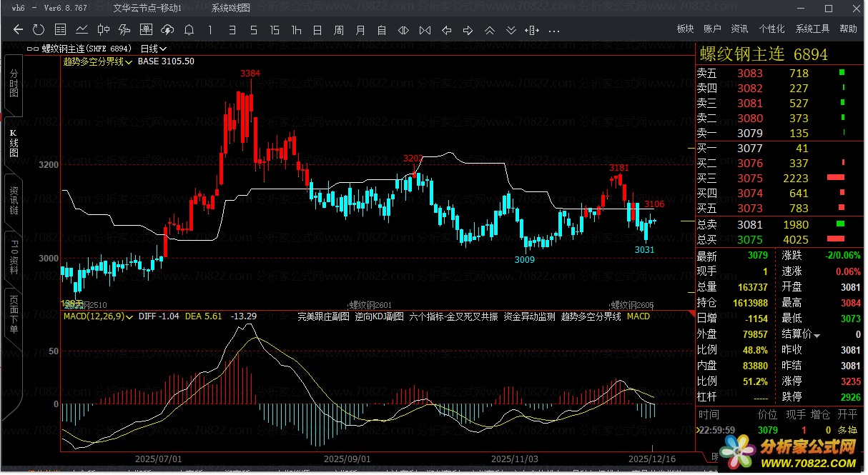Viewport: 868px width, 475px height.
Task: Open the 系统工具 menu
Action: 812,29
